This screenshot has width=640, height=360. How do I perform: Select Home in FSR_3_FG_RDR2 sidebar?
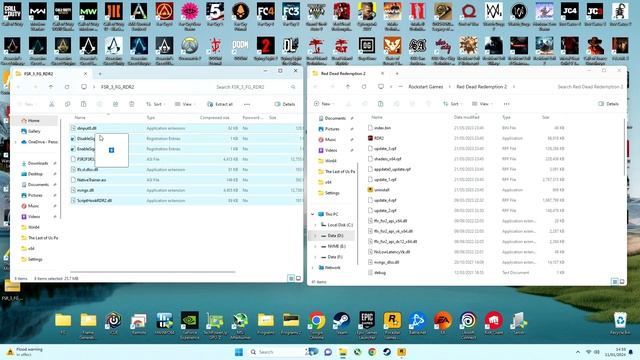(x=34, y=120)
